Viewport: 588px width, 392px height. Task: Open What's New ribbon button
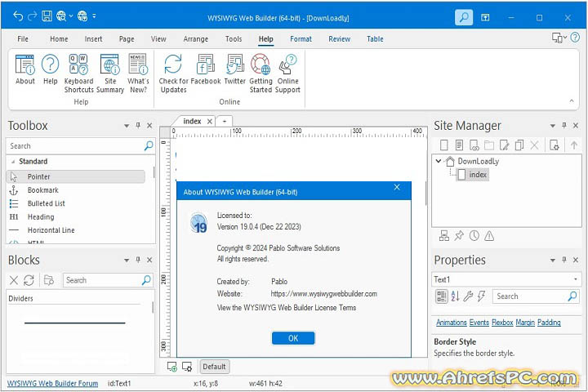pos(138,73)
